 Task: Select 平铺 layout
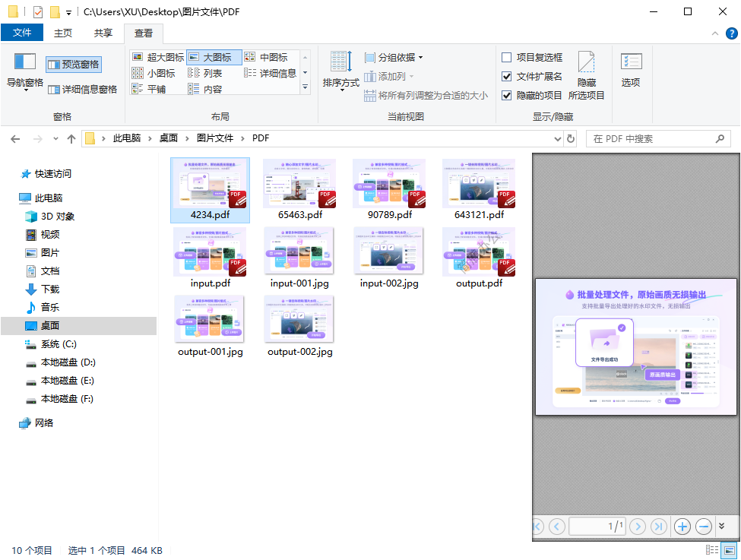pyautogui.click(x=149, y=89)
